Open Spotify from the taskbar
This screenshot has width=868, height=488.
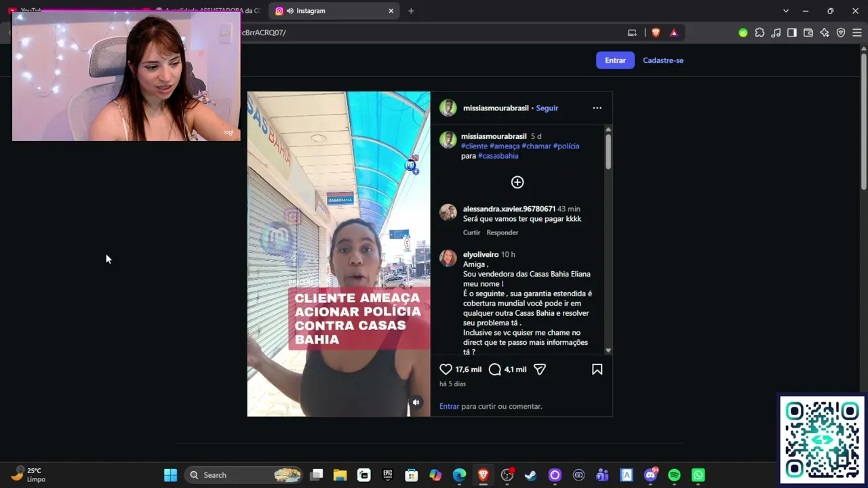674,475
